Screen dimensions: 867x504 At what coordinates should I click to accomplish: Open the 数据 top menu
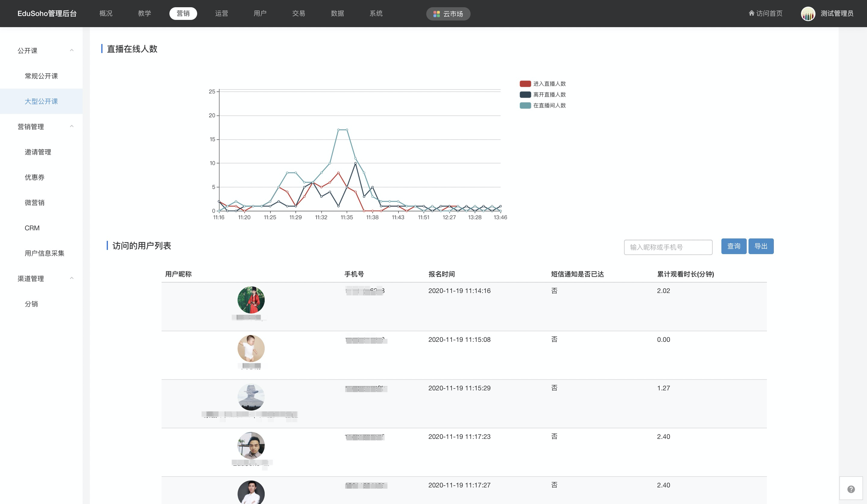(337, 14)
